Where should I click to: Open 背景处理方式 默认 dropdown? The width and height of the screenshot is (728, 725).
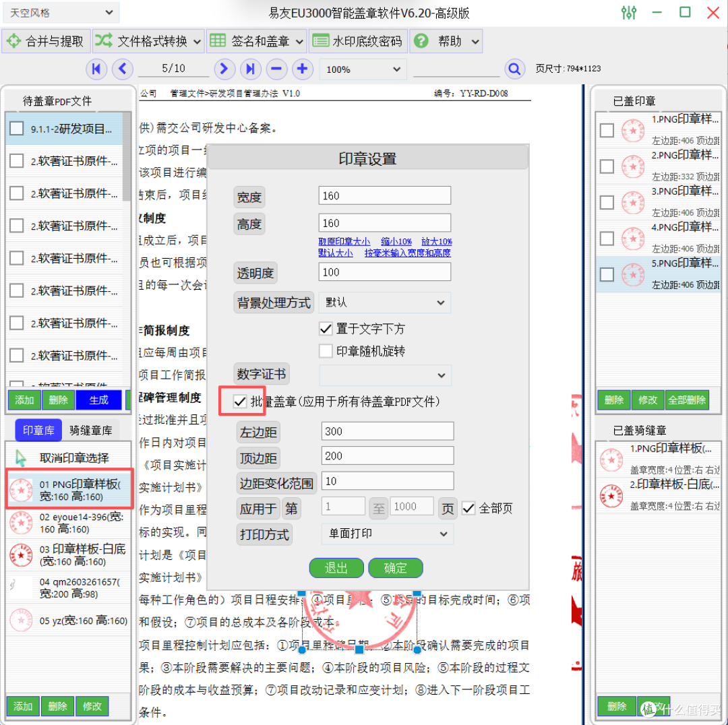point(385,303)
